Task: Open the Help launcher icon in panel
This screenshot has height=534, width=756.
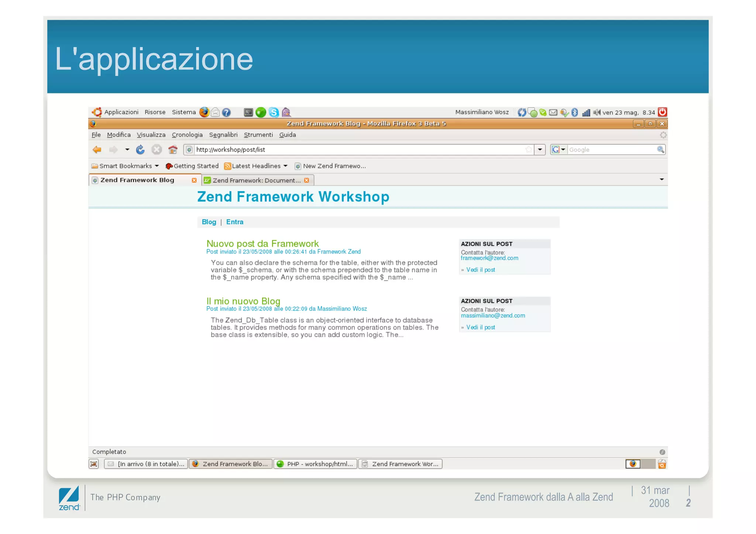Action: [226, 112]
